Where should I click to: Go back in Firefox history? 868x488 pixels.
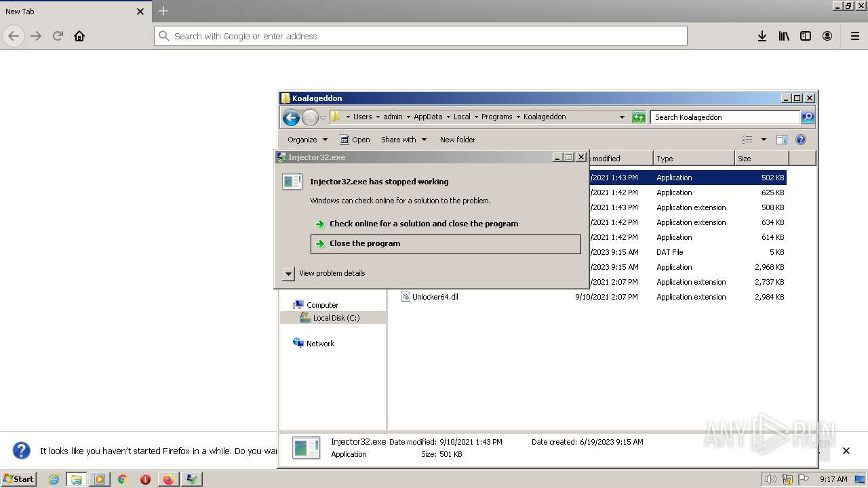pos(14,36)
